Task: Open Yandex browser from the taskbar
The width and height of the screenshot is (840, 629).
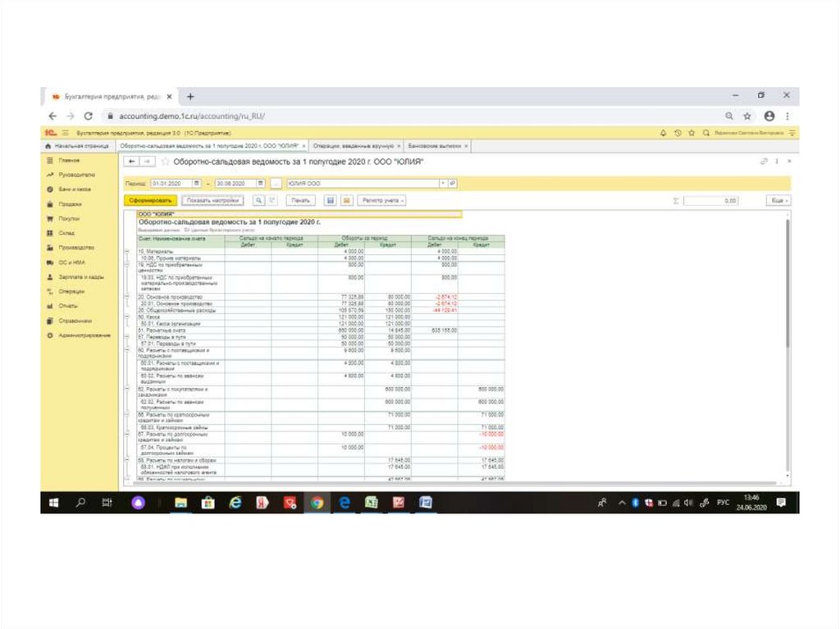Action: pos(262,503)
